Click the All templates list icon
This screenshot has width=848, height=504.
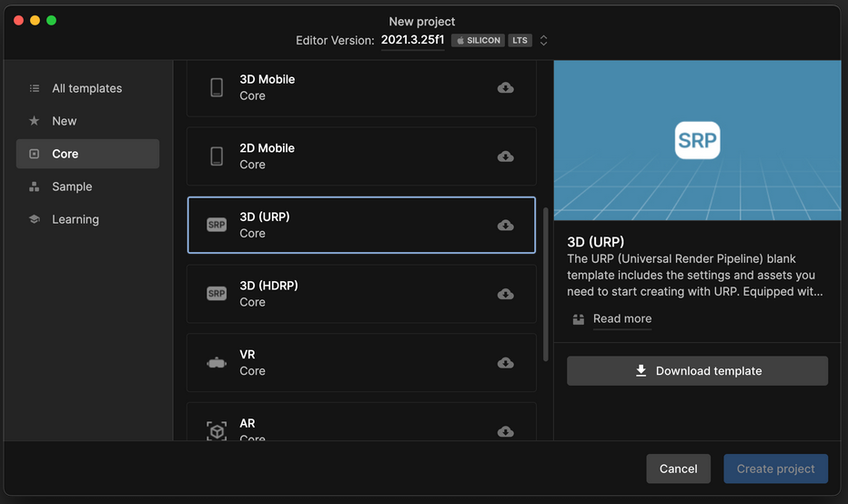tap(34, 88)
